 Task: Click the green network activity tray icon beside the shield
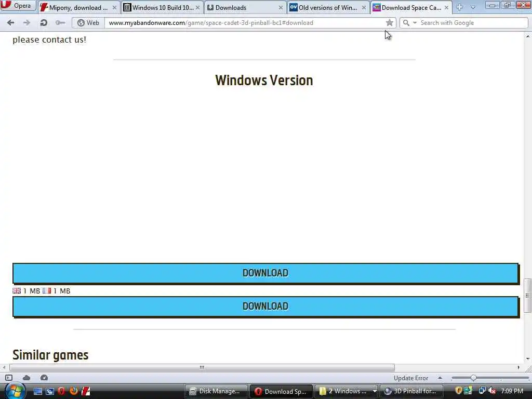click(x=468, y=391)
